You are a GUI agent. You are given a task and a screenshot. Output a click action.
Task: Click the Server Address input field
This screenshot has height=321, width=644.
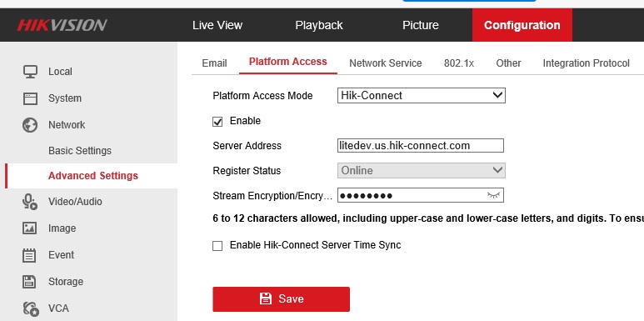[x=420, y=146]
